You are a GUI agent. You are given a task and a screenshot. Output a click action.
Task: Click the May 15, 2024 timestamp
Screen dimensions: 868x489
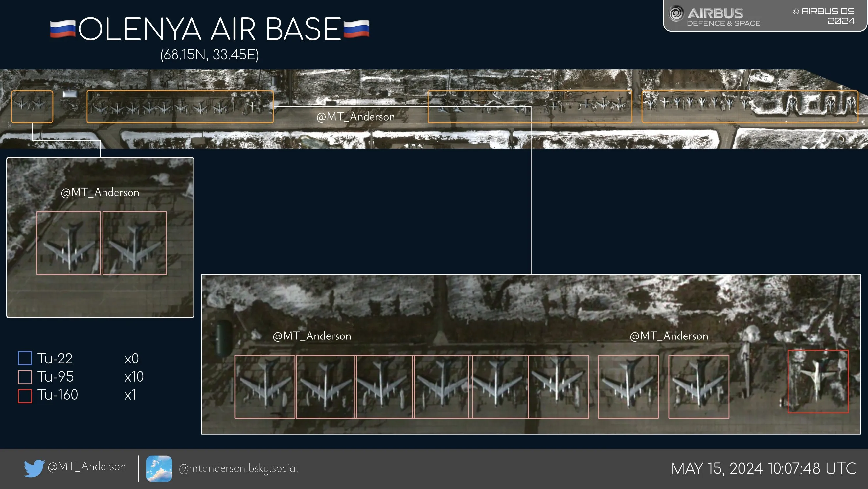coord(763,468)
